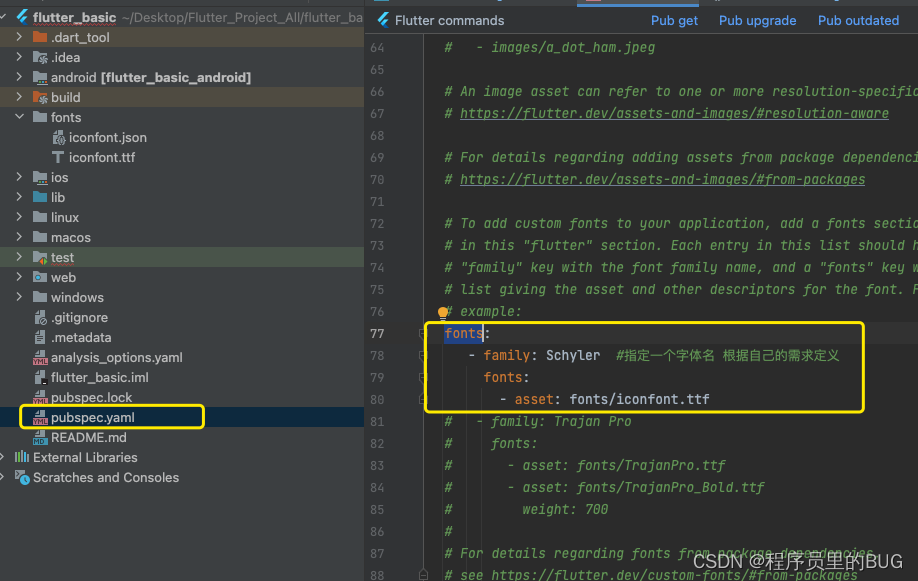Fold the fonts block at line 77
This screenshot has width=918, height=581.
[423, 334]
